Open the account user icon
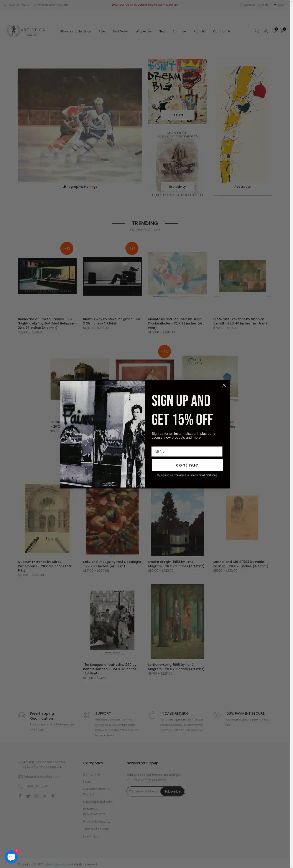The width and height of the screenshot is (293, 868). pyautogui.click(x=265, y=31)
